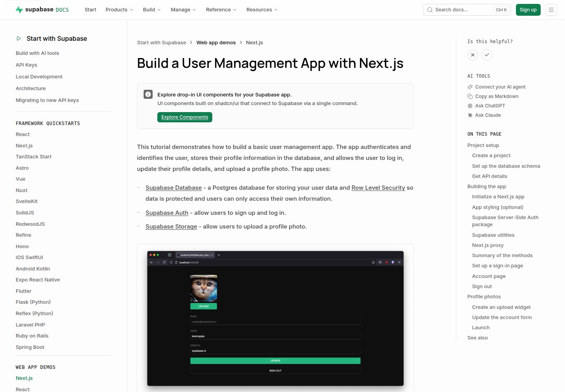Click the Ask ChatGPT logo icon
Viewport: 565px width, 392px height.
tap(470, 106)
